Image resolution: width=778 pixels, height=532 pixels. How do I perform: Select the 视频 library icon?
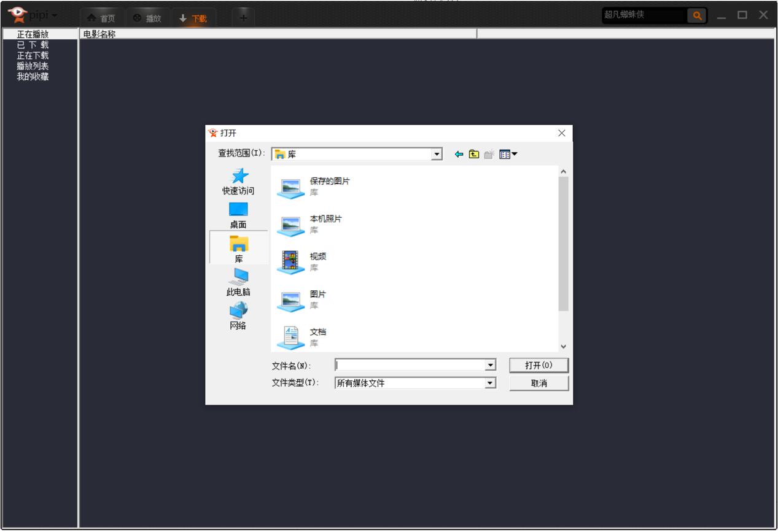290,262
